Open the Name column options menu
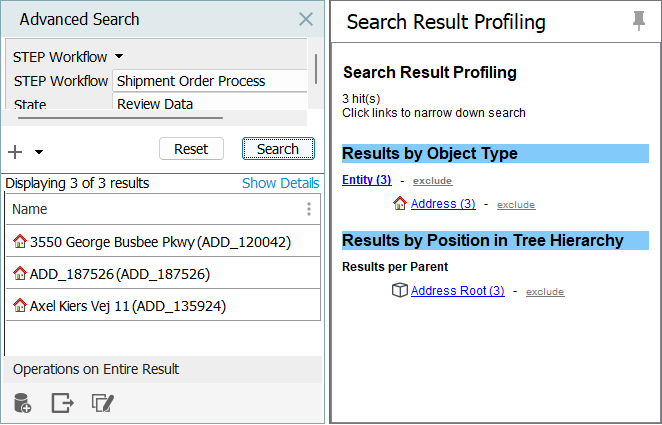 [309, 209]
